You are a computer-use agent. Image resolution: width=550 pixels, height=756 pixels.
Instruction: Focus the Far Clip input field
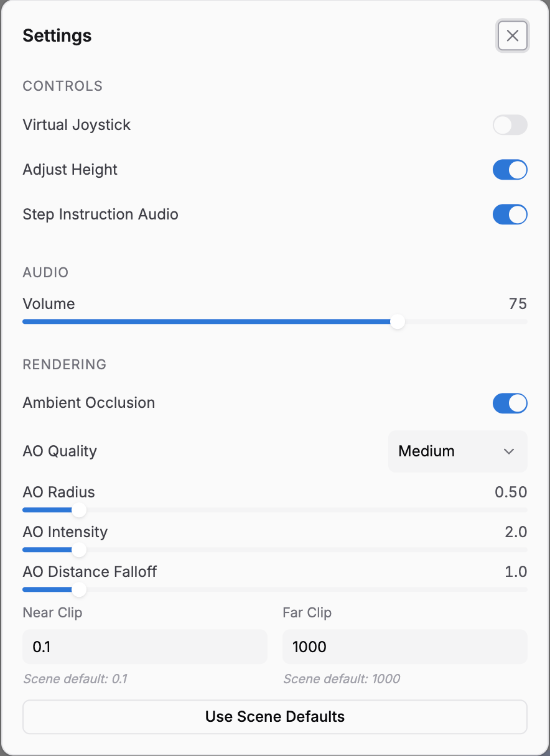pyautogui.click(x=405, y=647)
